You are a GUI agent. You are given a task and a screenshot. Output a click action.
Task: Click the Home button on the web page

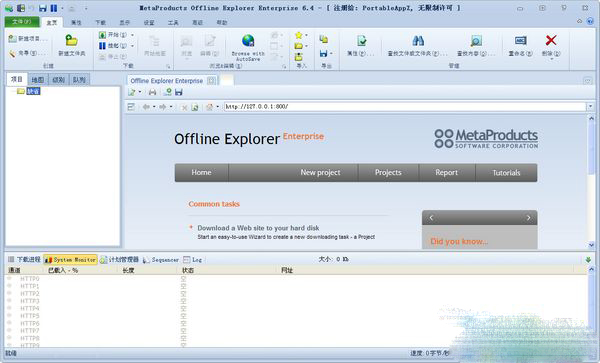click(x=202, y=173)
